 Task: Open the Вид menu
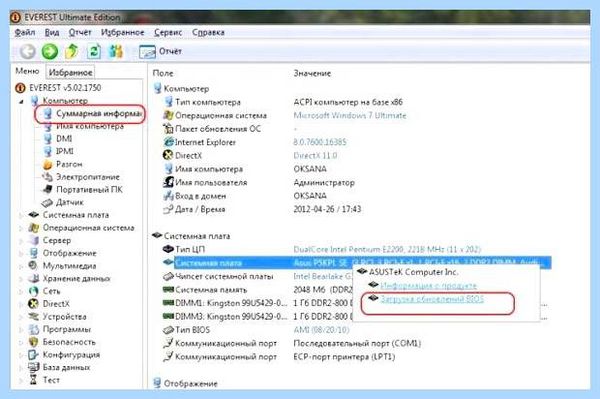[52, 33]
